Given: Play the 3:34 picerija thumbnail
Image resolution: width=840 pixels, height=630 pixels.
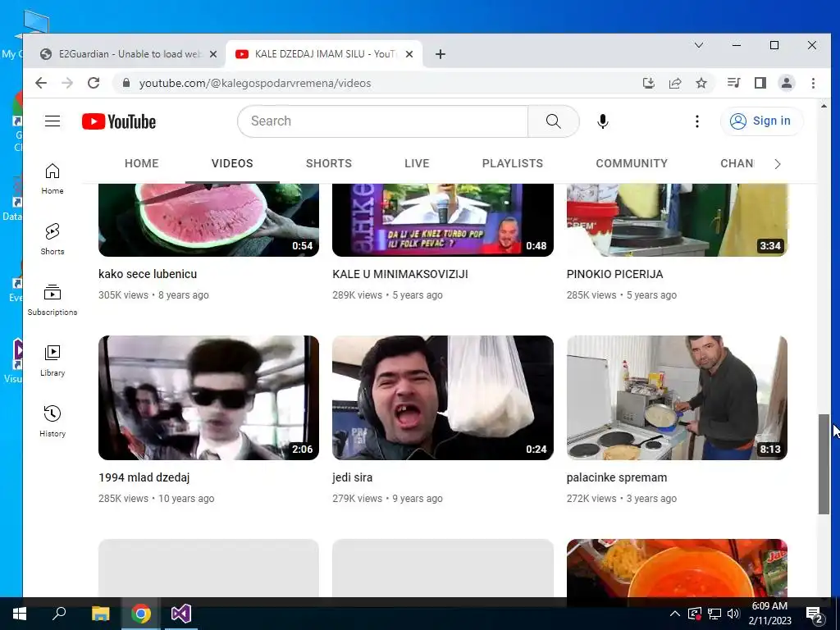Looking at the screenshot, I should (x=677, y=220).
